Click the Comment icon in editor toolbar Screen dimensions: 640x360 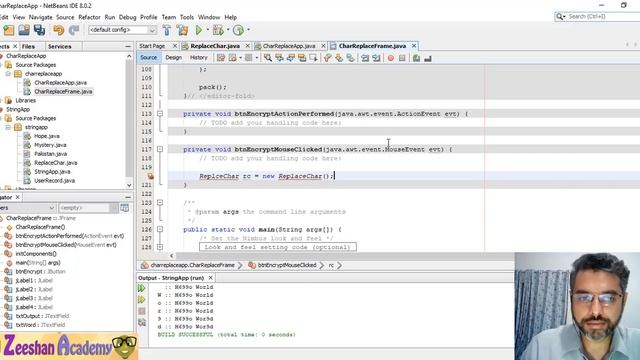[416, 58]
